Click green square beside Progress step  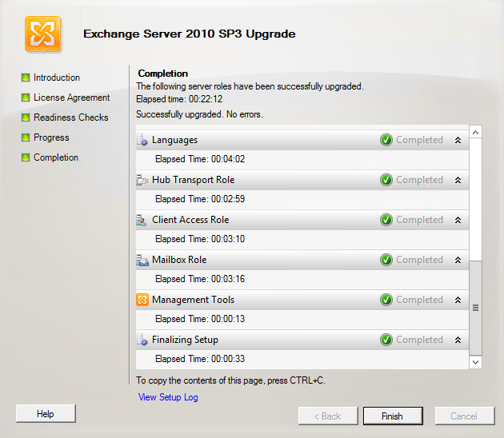tap(26, 137)
